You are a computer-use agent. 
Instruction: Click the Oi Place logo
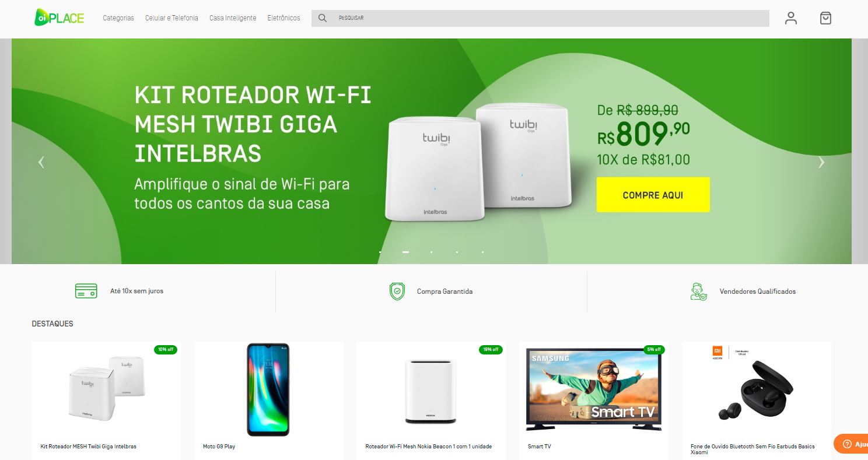point(59,17)
